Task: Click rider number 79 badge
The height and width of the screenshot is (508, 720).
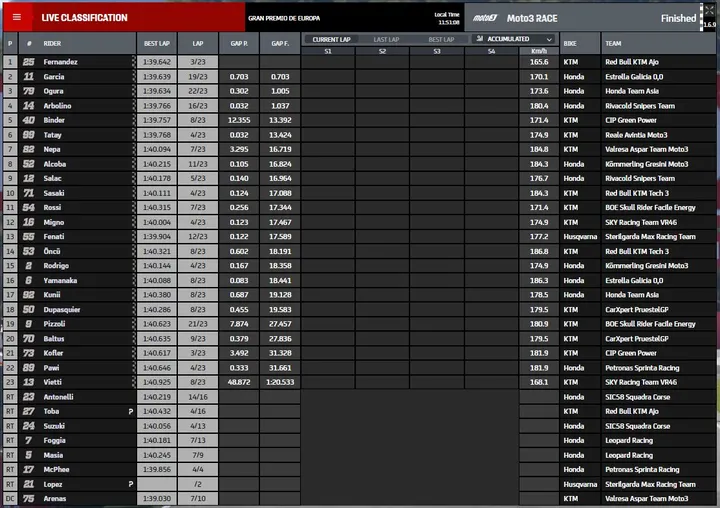Action: point(28,91)
